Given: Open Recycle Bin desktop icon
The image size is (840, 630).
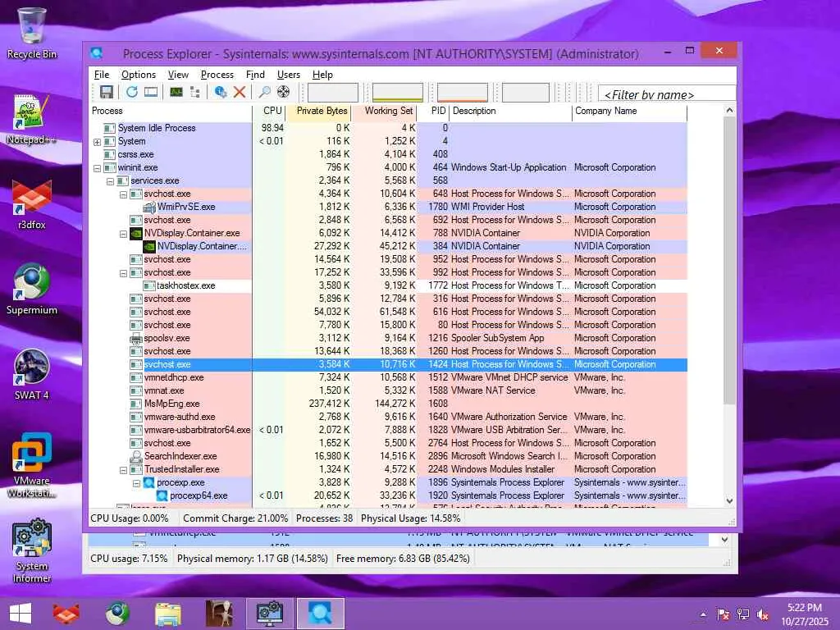Looking at the screenshot, I should point(32,33).
